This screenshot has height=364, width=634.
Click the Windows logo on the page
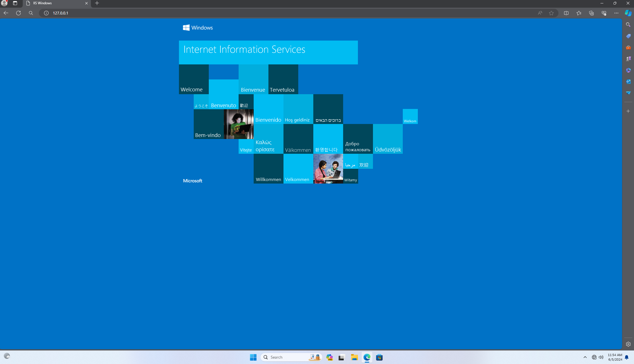[x=198, y=28]
